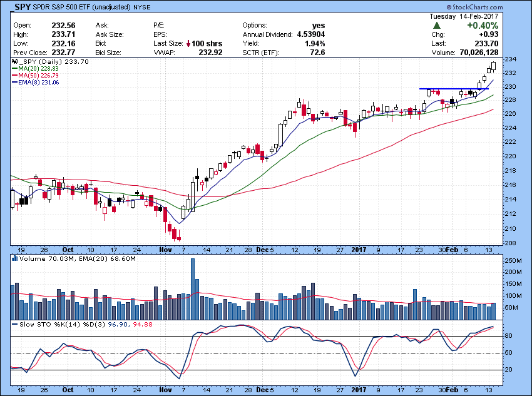Click the Annual Dividend value 4.53904
This screenshot has height=396, width=532.
[x=311, y=34]
